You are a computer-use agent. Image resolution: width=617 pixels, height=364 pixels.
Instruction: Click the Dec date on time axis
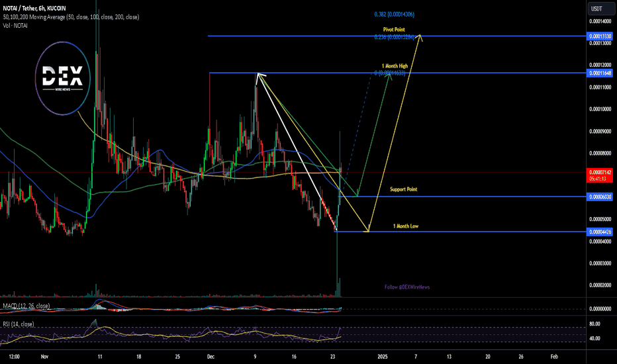point(211,357)
